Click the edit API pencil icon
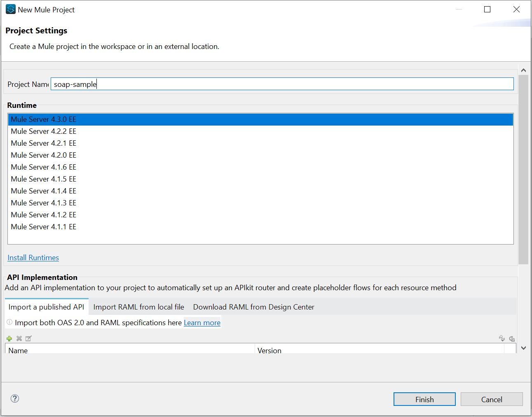Image resolution: width=532 pixels, height=417 pixels. pos(28,339)
